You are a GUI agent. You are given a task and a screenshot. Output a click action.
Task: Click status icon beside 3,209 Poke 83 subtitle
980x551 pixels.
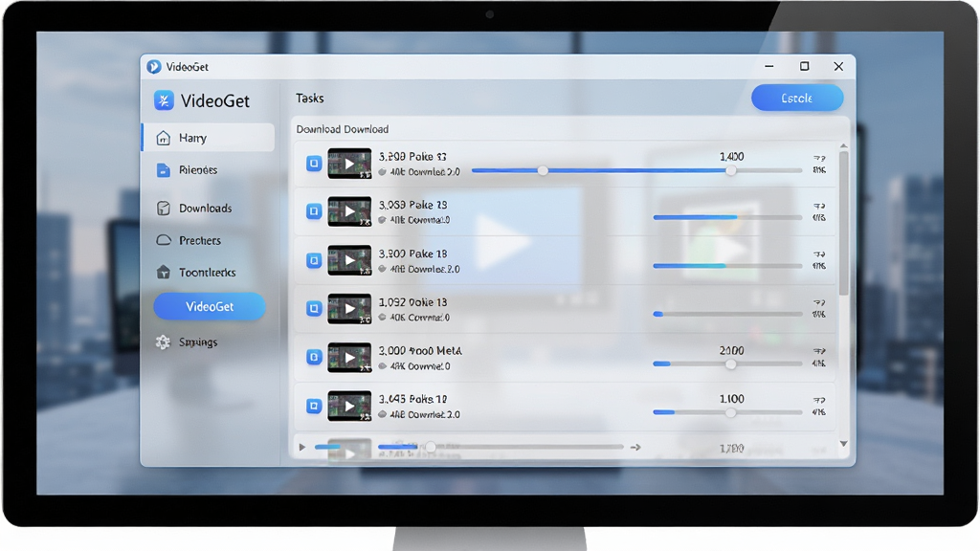382,172
